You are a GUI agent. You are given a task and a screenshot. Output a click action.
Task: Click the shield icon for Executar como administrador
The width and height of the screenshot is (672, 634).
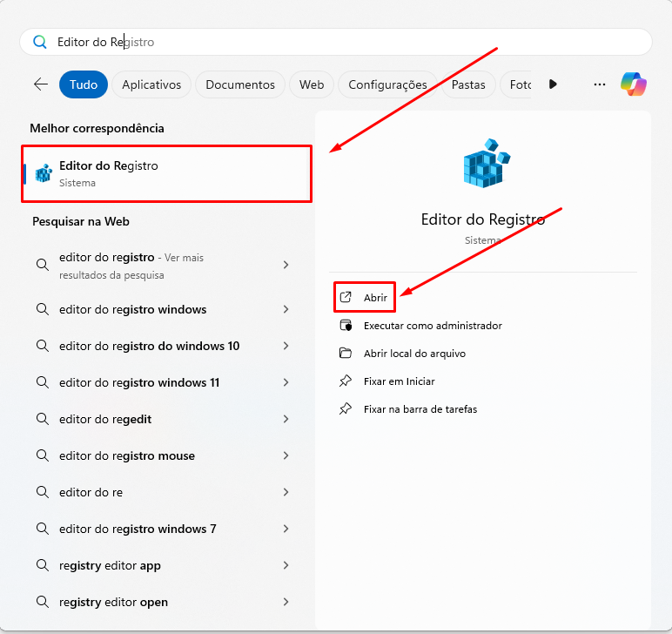[346, 326]
